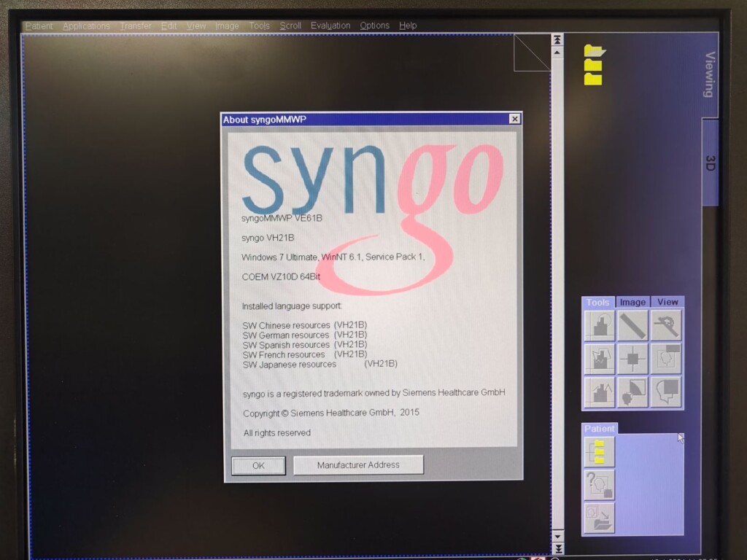Screen dimensions: 747x560
Task: Select the diagonal distance line measurement tool
Action: pos(632,325)
